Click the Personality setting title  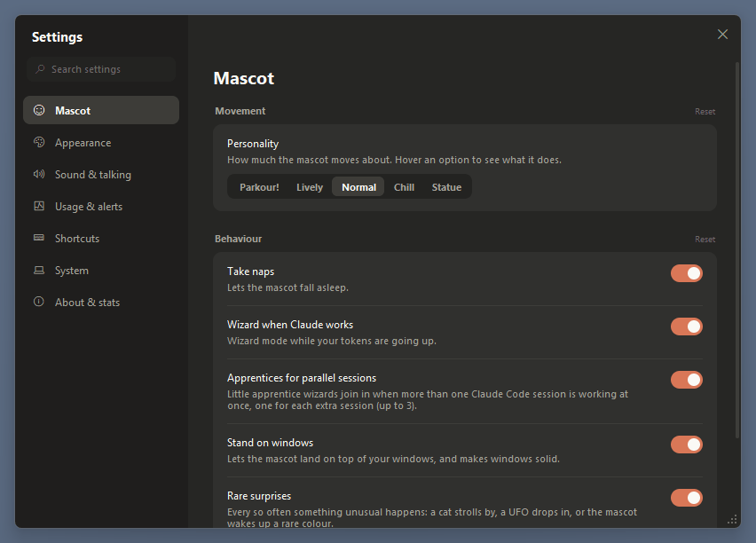[x=253, y=144]
